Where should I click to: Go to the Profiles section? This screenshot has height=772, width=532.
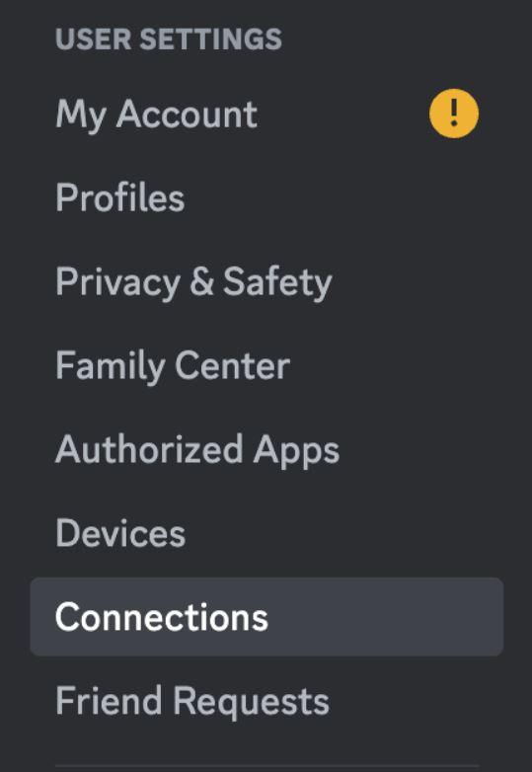266,197
